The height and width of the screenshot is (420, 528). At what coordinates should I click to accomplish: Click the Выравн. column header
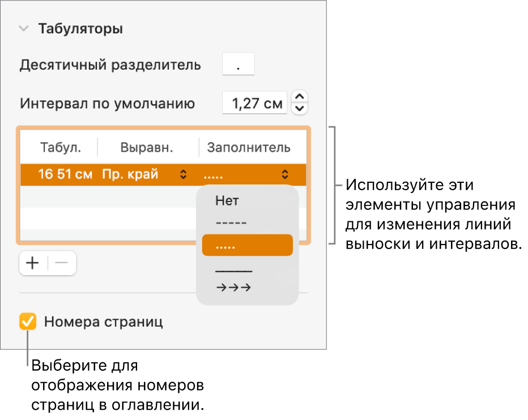coord(147,147)
